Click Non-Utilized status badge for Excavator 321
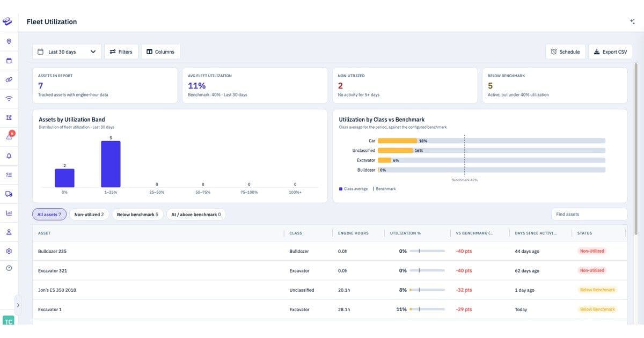 click(x=592, y=270)
